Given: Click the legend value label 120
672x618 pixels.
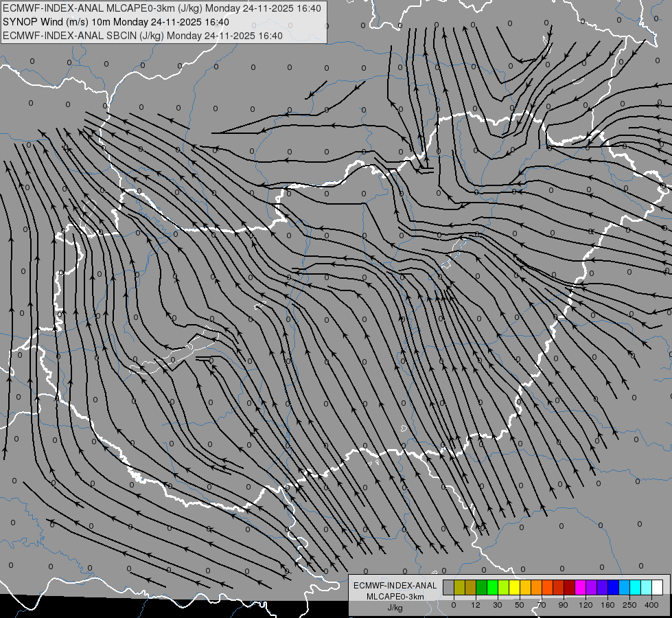Looking at the screenshot, I should pos(586,605).
